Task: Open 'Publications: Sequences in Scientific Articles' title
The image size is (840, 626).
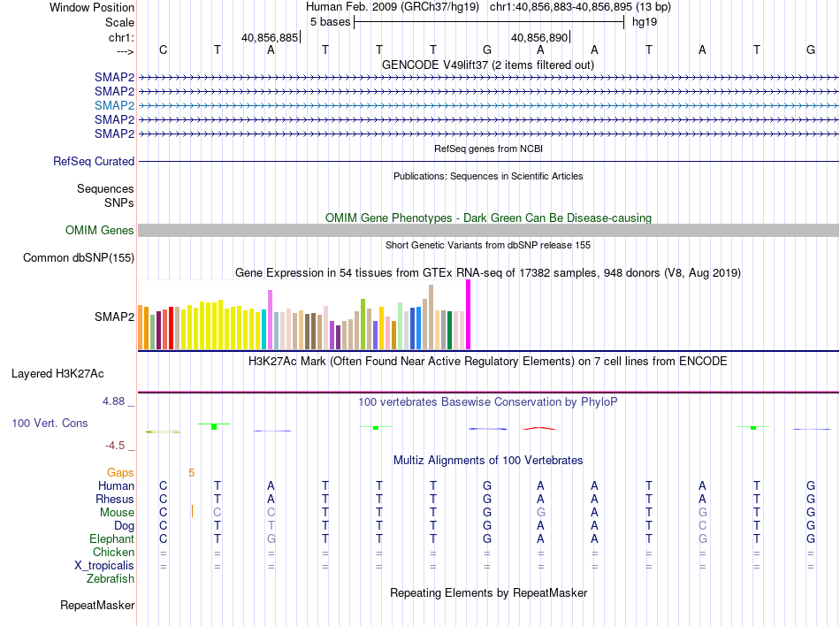Action: tap(488, 176)
